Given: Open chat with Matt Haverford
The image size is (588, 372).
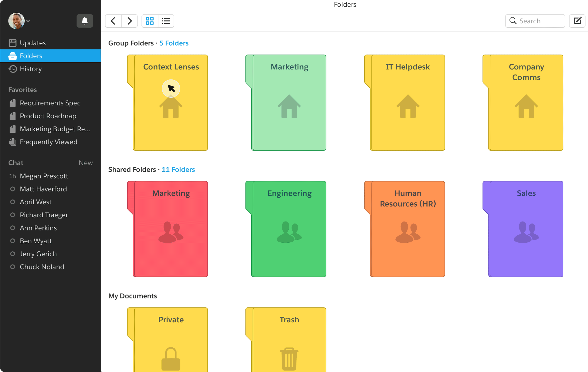Looking at the screenshot, I should [x=50, y=189].
